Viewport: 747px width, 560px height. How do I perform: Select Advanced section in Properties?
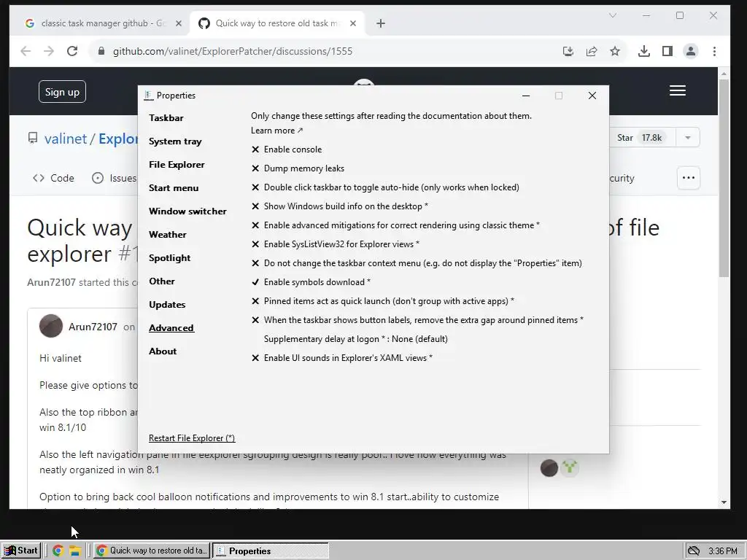click(x=171, y=328)
